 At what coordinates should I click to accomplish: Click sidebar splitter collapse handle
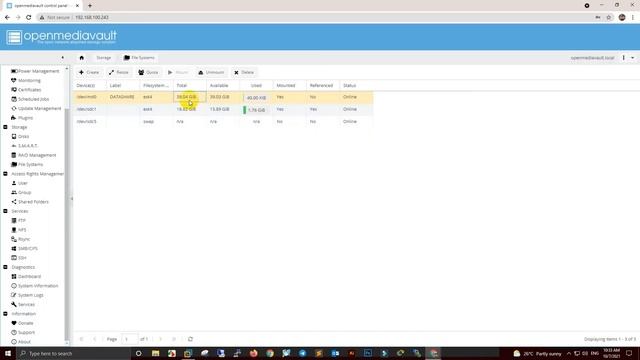pyautogui.click(x=72, y=199)
